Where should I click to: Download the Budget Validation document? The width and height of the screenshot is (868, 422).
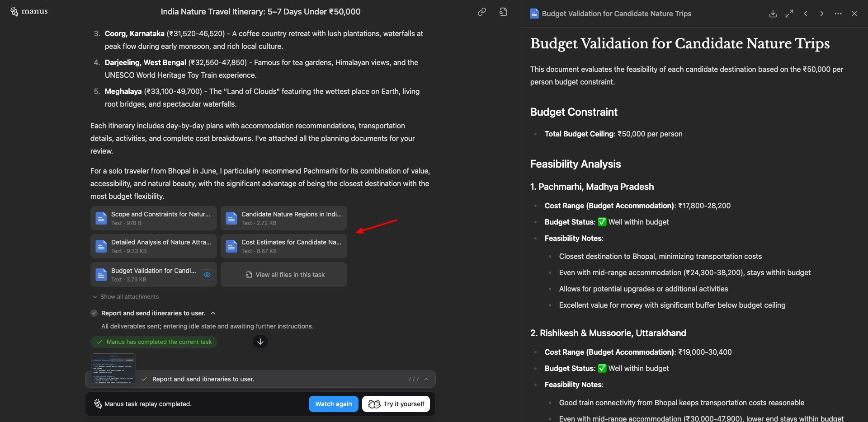pos(773,14)
